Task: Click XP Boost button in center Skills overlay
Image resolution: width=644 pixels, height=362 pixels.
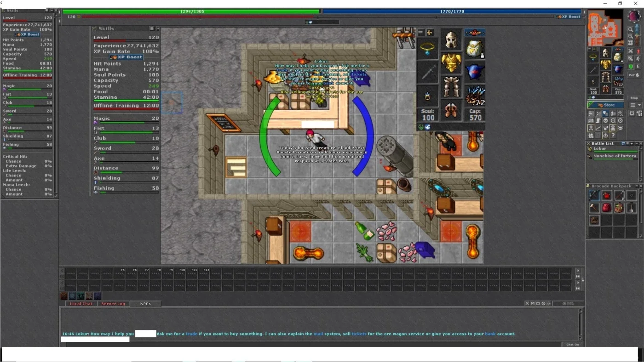Action: (126, 57)
